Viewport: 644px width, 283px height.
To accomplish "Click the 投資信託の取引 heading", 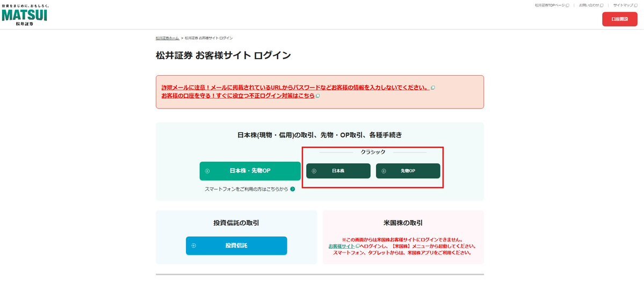I will [x=236, y=223].
